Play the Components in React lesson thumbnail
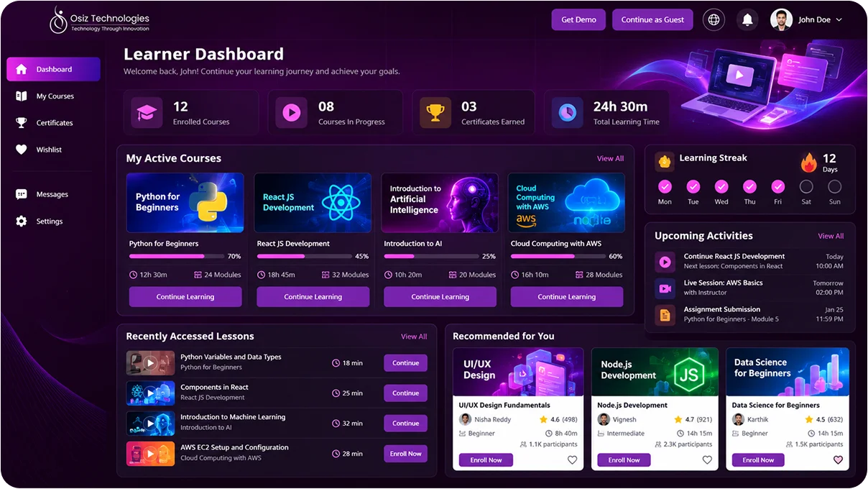The image size is (868, 489). pos(151,393)
